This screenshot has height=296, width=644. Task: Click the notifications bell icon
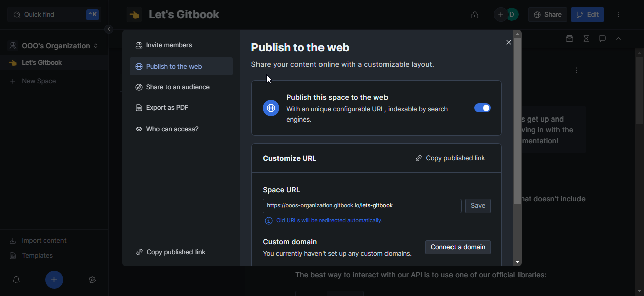click(16, 280)
